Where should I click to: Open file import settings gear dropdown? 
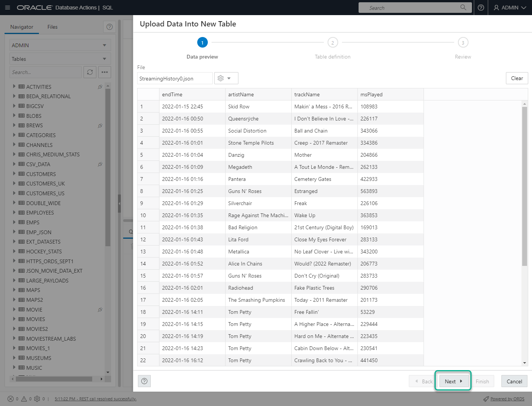pos(226,78)
